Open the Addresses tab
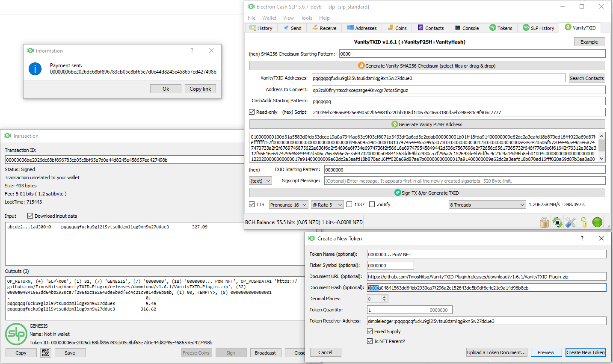The width and height of the screenshot is (613, 364). (x=362, y=28)
